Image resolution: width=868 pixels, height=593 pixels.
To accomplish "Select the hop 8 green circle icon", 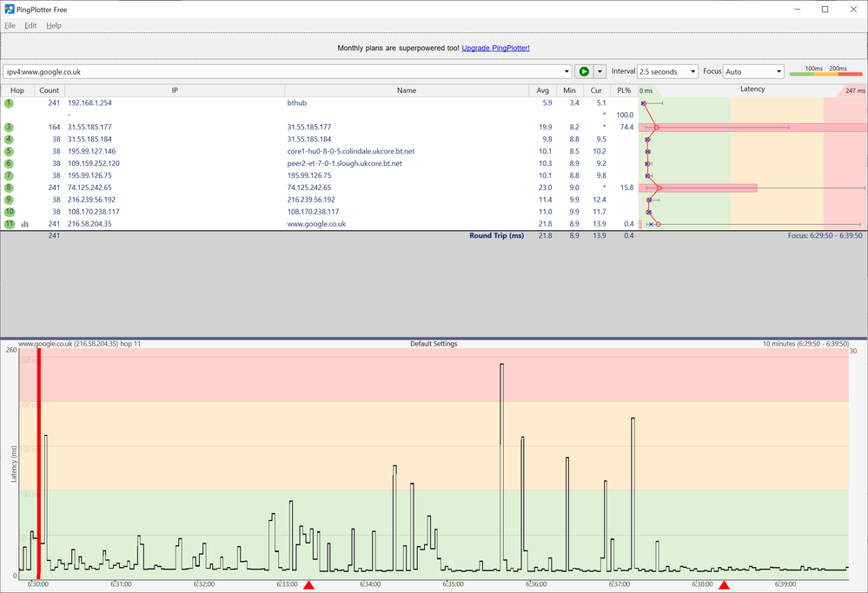I will pyautogui.click(x=10, y=188).
